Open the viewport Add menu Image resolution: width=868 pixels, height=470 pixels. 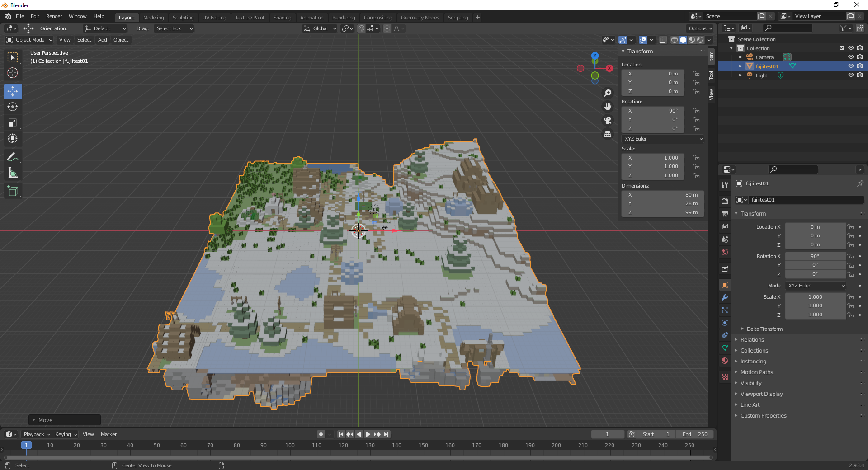pos(103,40)
